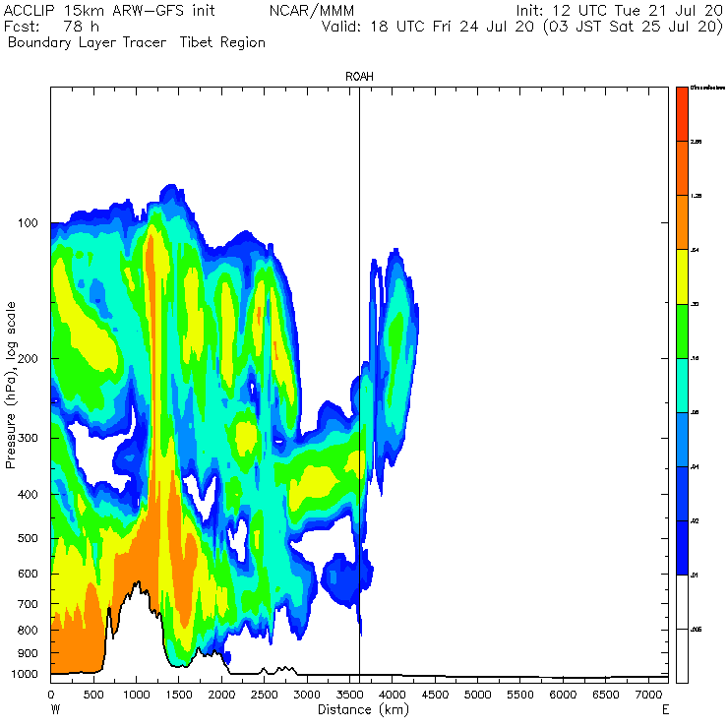Click the 3500 km distance tick label

[x=349, y=695]
